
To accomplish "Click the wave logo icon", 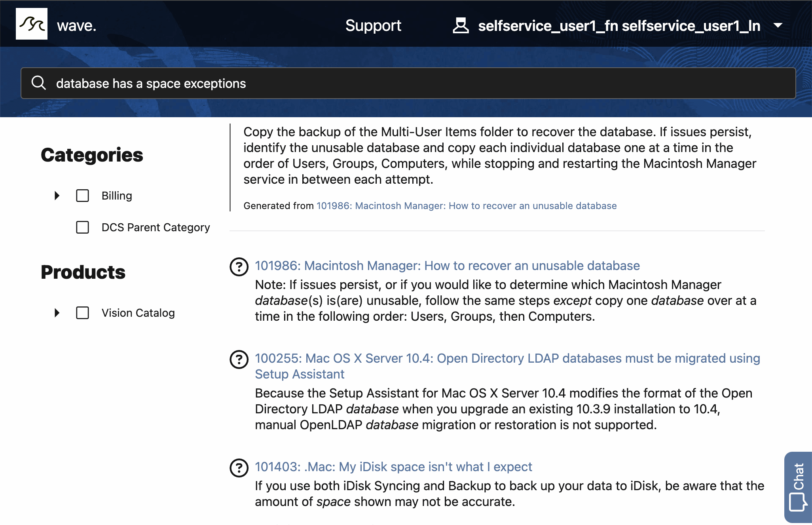I will [32, 24].
